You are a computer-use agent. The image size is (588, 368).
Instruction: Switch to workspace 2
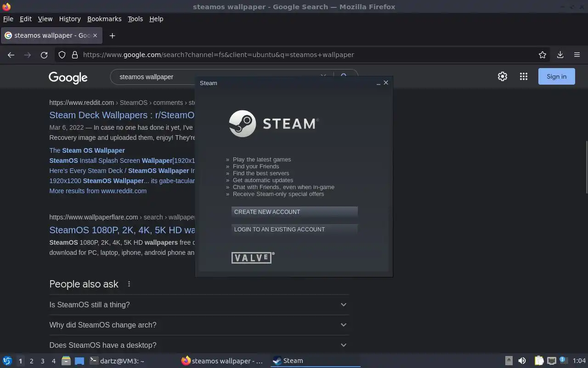31,361
